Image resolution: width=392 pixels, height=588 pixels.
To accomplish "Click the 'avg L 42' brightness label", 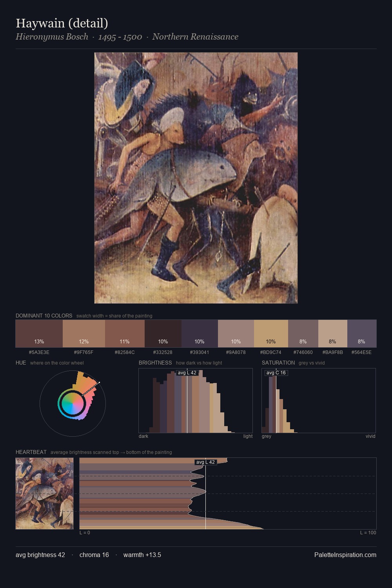I will tap(187, 373).
